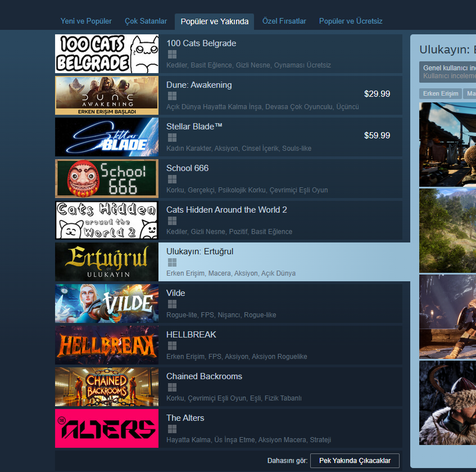Click the 'Dahasını gör:' label
This screenshot has height=472, width=476.
(287, 461)
